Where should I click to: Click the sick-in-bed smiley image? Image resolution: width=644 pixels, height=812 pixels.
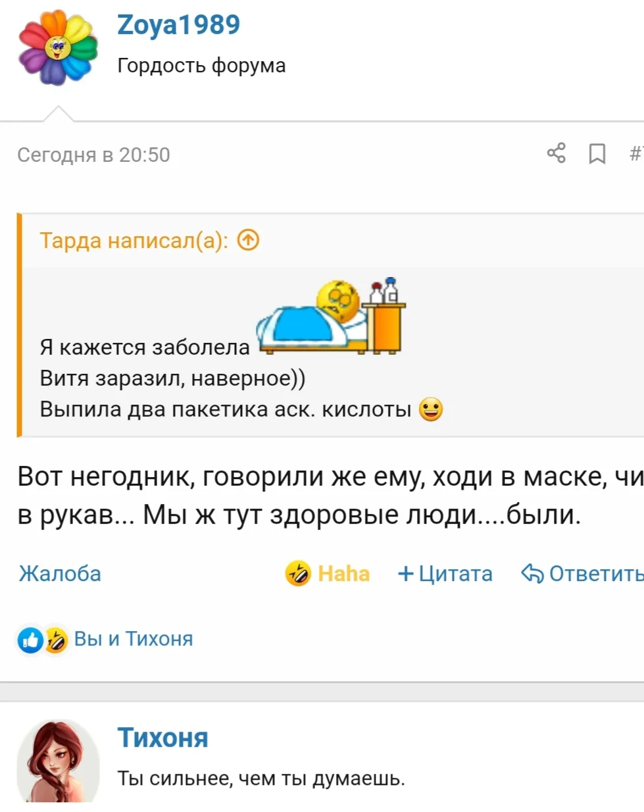pos(332,317)
